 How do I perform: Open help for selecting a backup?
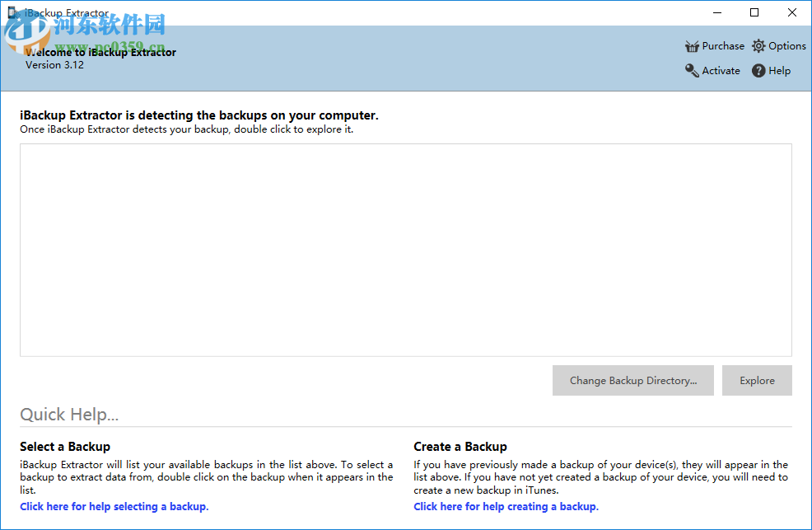[x=114, y=506]
